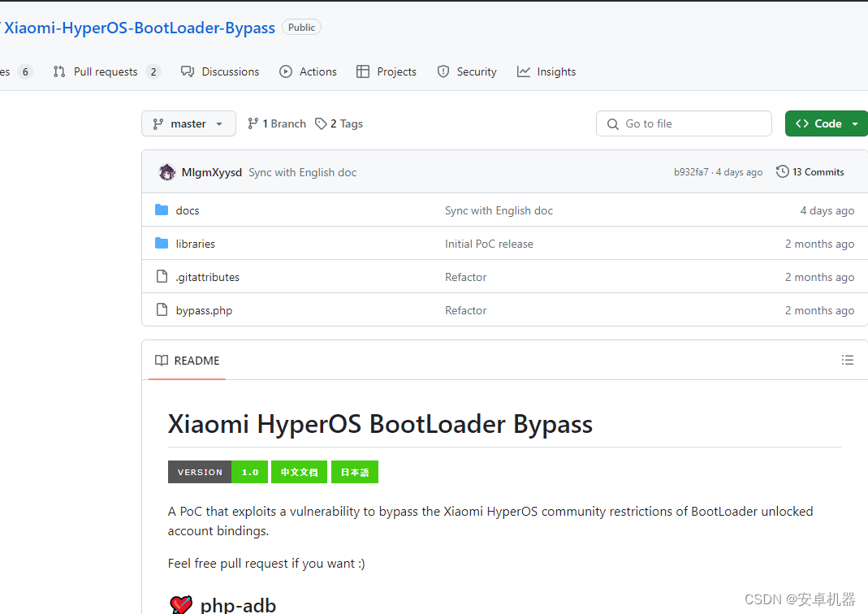Open the Actions tab
Viewport: 868px width, 614px height.
(309, 71)
